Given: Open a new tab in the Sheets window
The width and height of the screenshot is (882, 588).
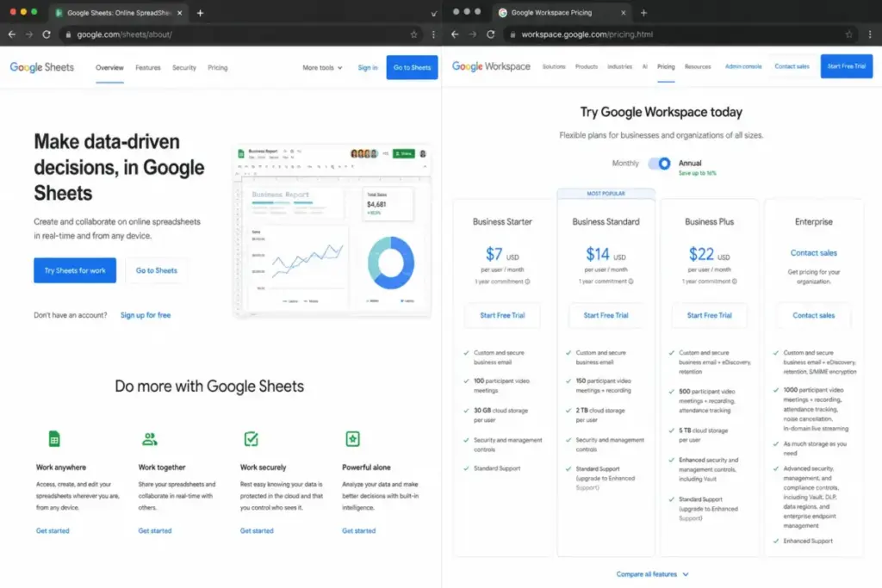Looking at the screenshot, I should click(200, 12).
